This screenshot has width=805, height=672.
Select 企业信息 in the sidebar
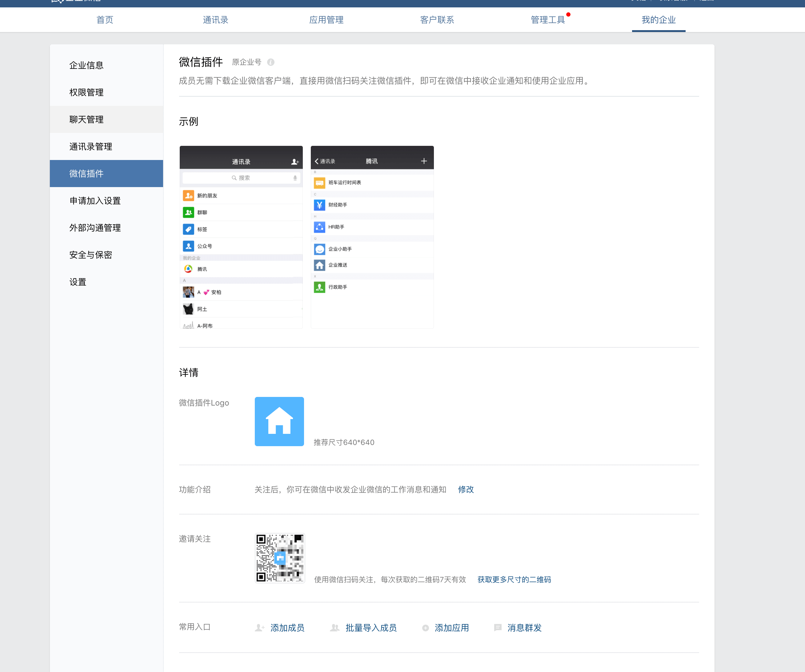(86, 65)
